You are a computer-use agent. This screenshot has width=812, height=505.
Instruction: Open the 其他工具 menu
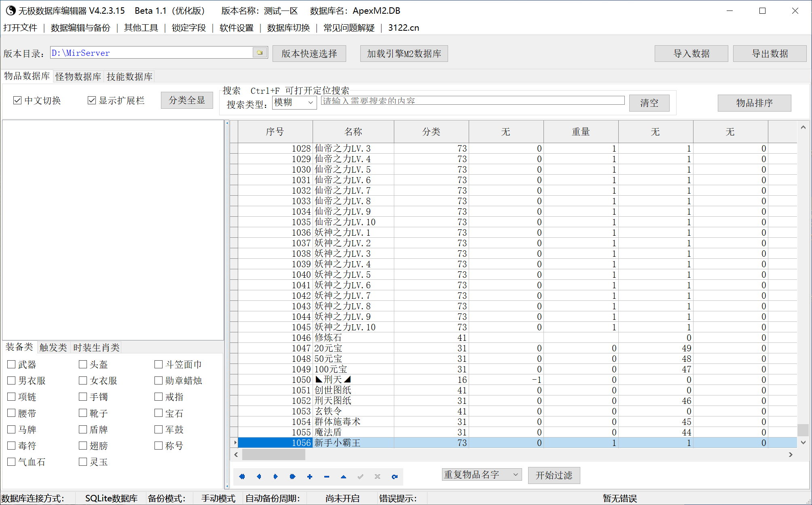click(141, 27)
